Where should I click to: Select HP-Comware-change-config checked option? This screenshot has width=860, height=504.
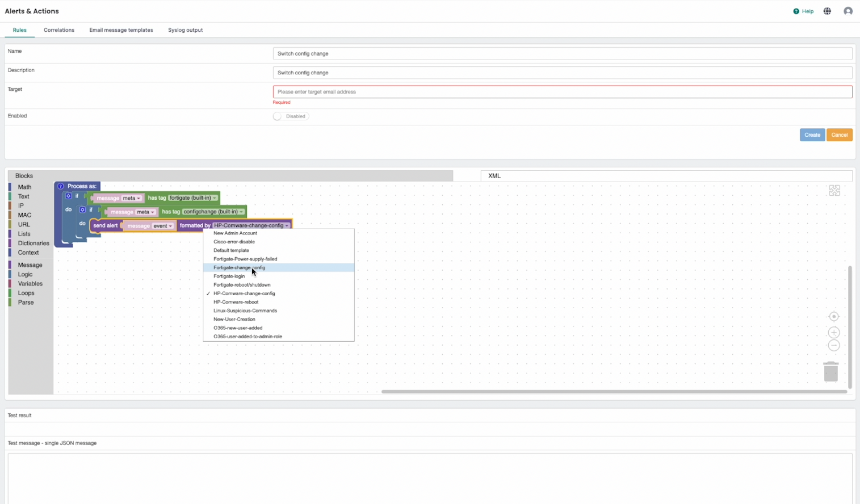point(279,293)
